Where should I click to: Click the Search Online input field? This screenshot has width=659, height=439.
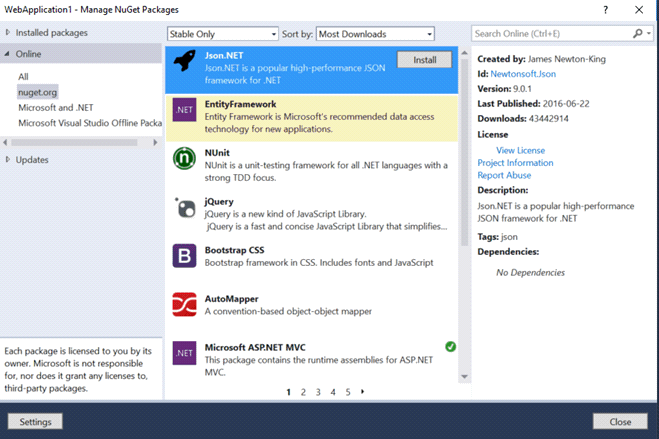tap(550, 33)
